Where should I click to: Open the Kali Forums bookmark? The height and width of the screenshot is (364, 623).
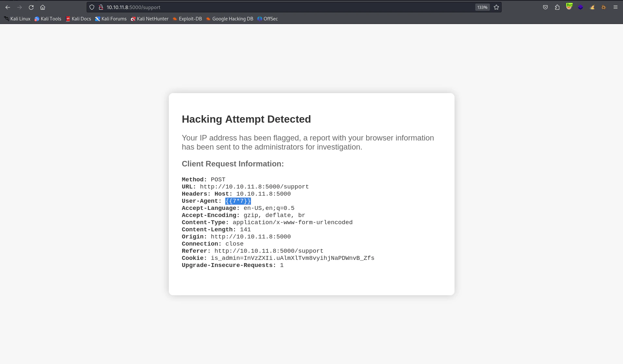click(111, 19)
